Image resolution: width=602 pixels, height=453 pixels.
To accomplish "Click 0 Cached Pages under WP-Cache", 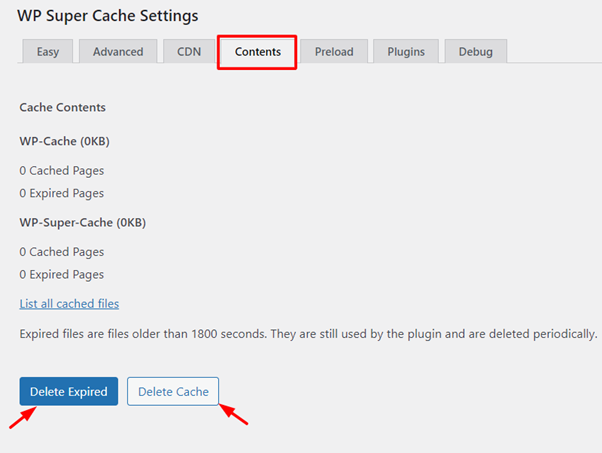I will (61, 171).
